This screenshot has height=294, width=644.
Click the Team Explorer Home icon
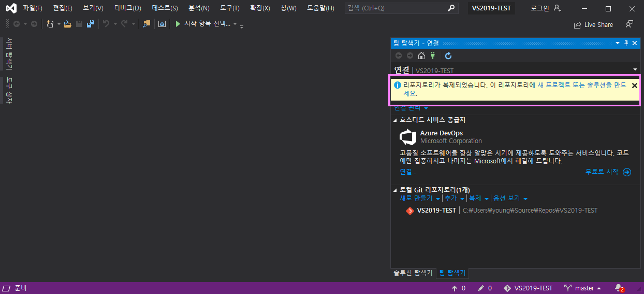click(421, 55)
